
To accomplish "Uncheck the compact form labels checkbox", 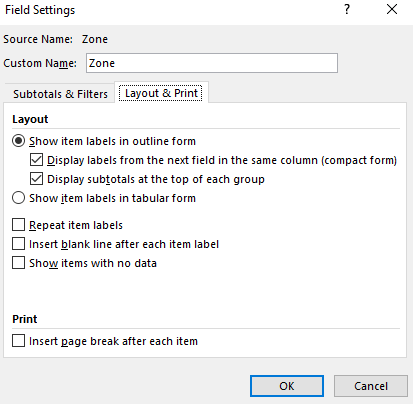I will (36, 160).
